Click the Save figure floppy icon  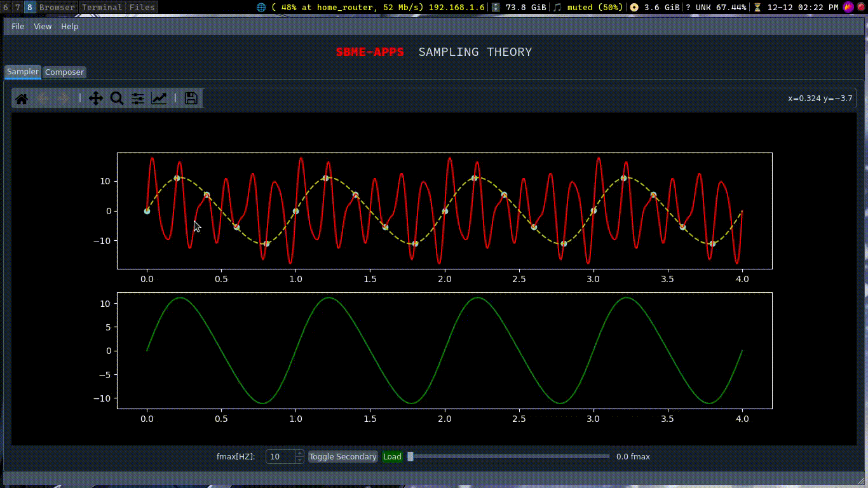tap(191, 98)
